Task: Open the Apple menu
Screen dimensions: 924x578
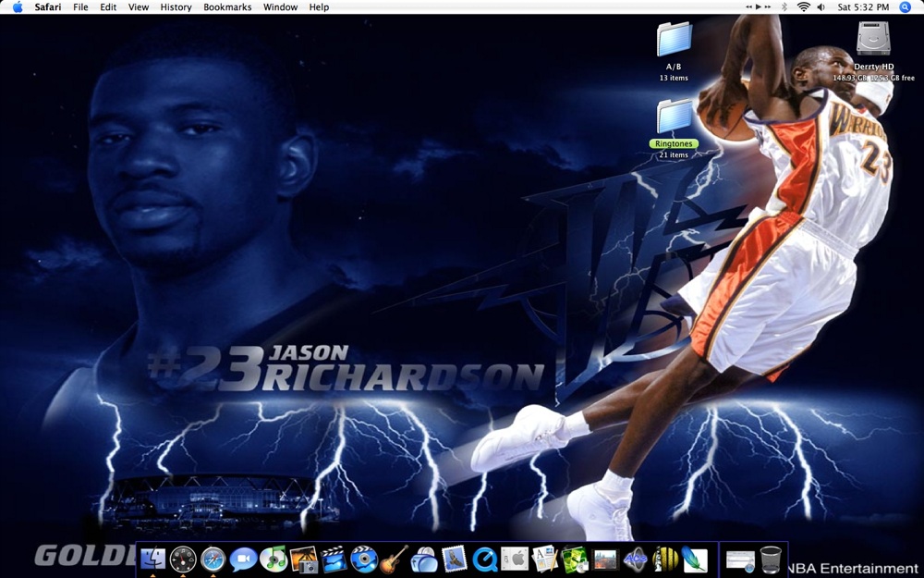Action: (17, 7)
